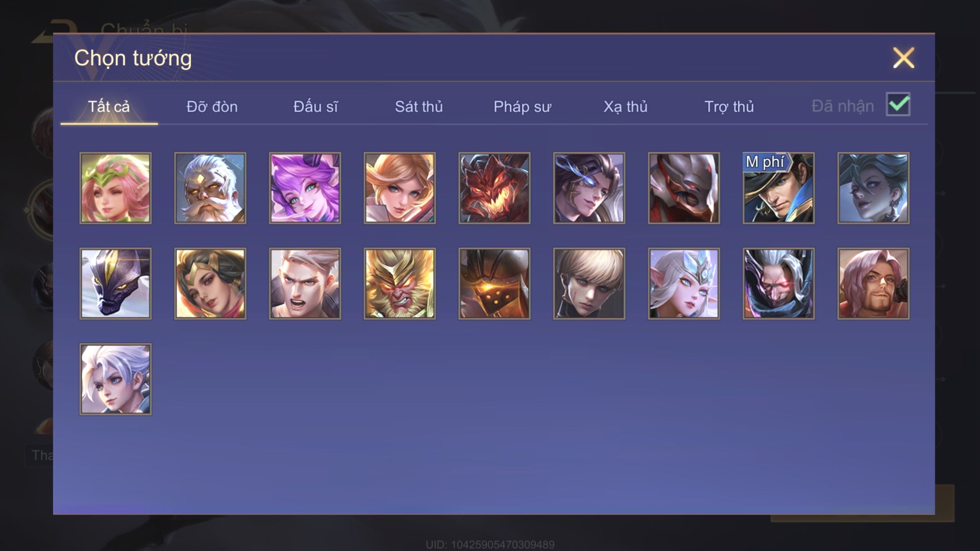This screenshot has width=980, height=551.
Task: Select the red horned demon hero
Action: pyautogui.click(x=494, y=188)
